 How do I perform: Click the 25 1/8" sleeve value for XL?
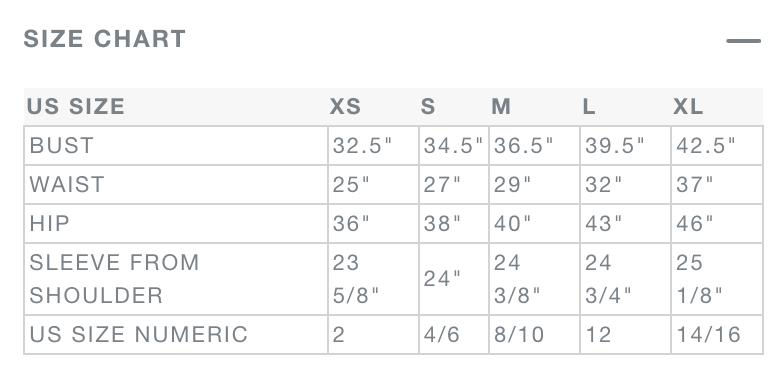pos(699,279)
